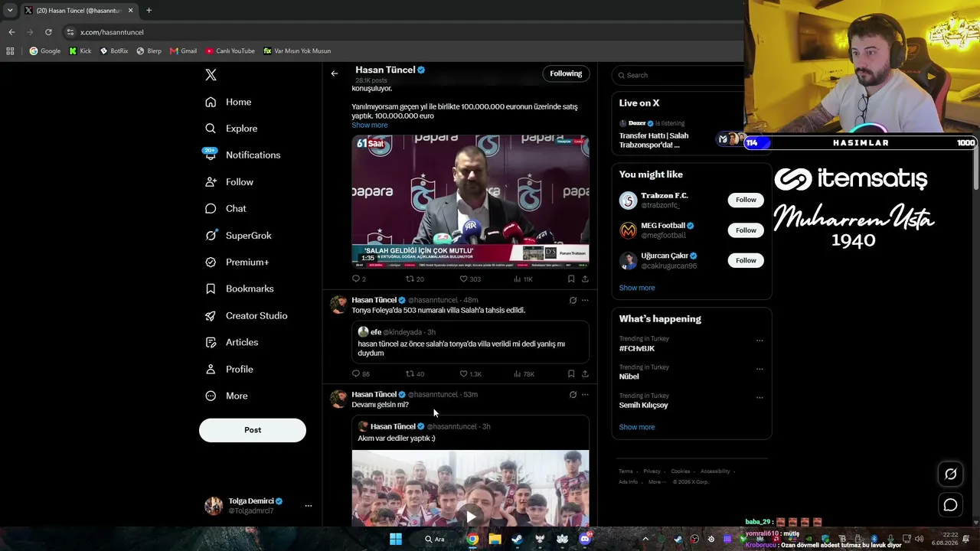This screenshot has width=980, height=551.
Task: Open the quoted tweet by efe
Action: click(470, 342)
